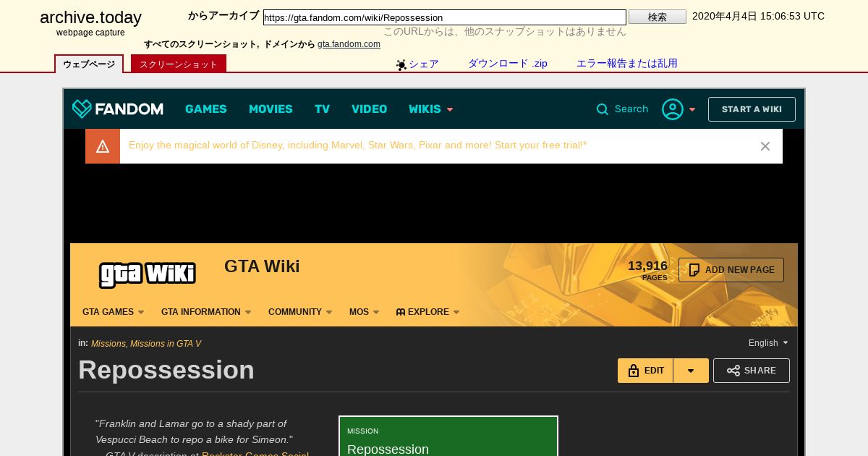Switch to the ウェブページ tab

89,64
